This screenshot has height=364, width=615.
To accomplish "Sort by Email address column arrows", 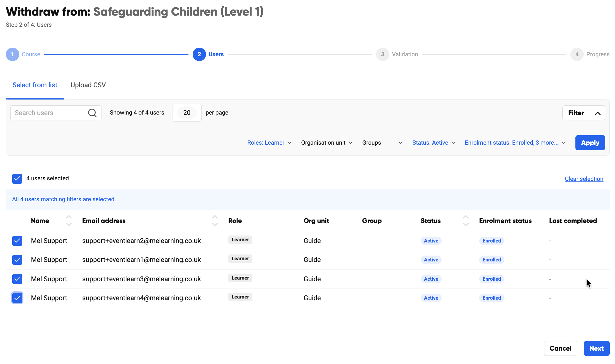I will 215,221.
